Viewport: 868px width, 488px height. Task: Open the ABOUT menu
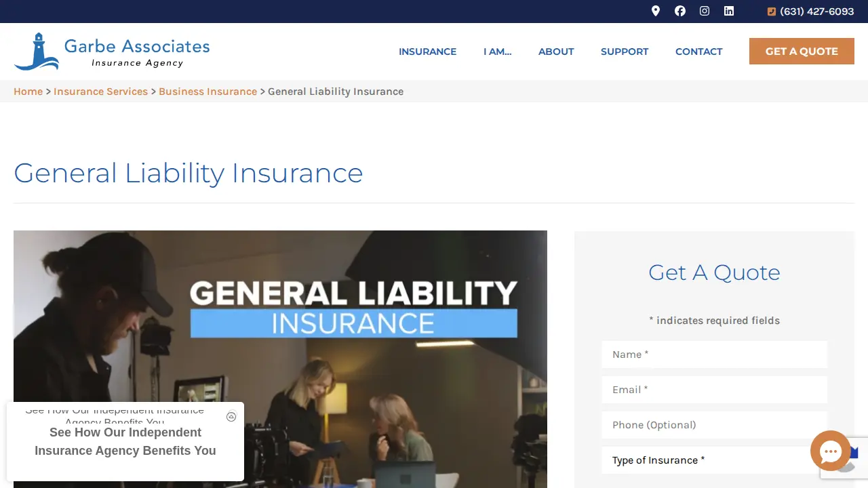click(x=556, y=52)
